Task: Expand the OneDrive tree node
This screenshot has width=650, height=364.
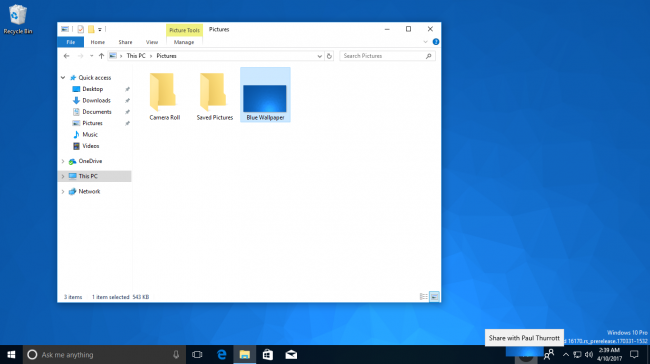Action: click(63, 161)
